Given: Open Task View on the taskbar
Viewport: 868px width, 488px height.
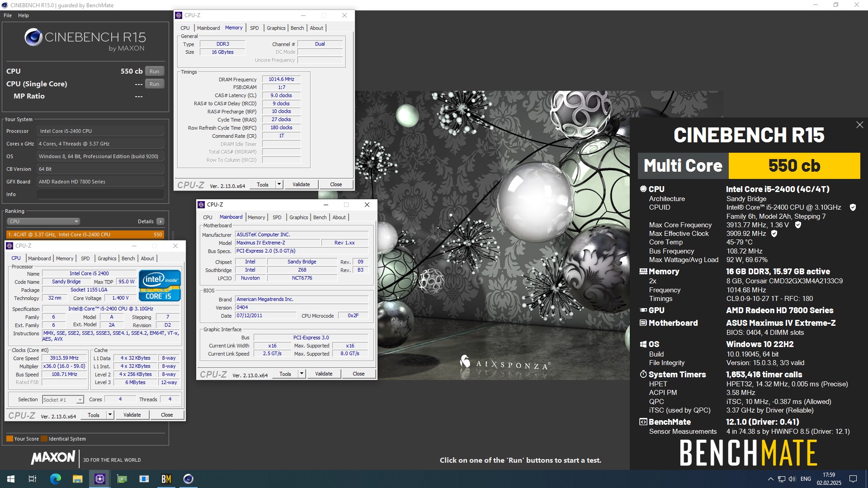Looking at the screenshot, I should (33, 479).
